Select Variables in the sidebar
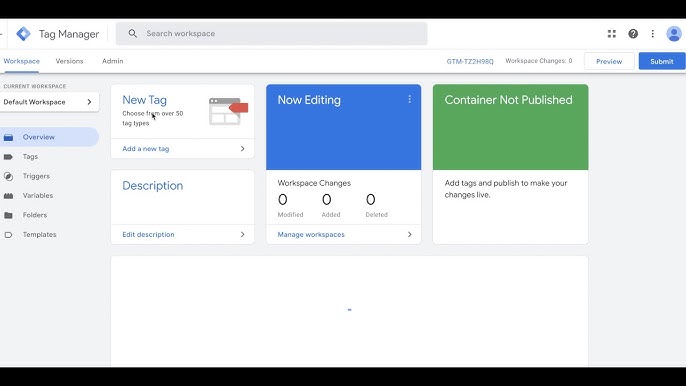Screen dimensions: 686x386 click(x=38, y=196)
